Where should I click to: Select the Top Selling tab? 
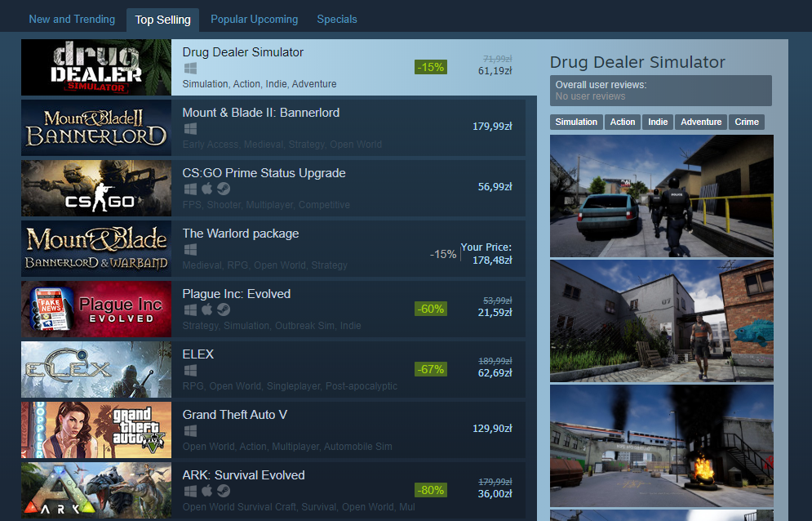(162, 20)
